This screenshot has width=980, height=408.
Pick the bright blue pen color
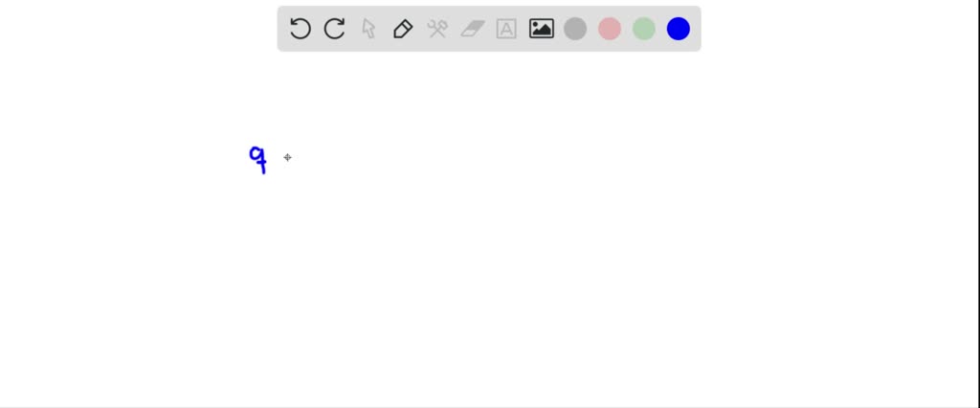(x=679, y=29)
